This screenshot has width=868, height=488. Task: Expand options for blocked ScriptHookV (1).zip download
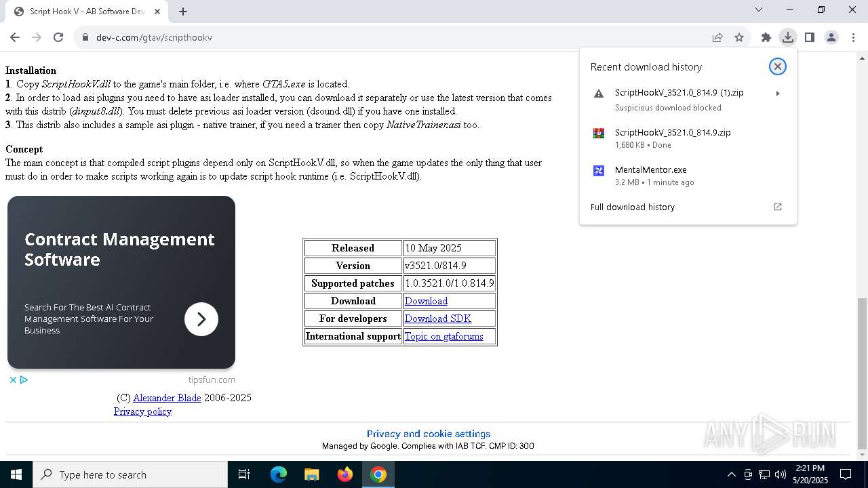(x=778, y=94)
